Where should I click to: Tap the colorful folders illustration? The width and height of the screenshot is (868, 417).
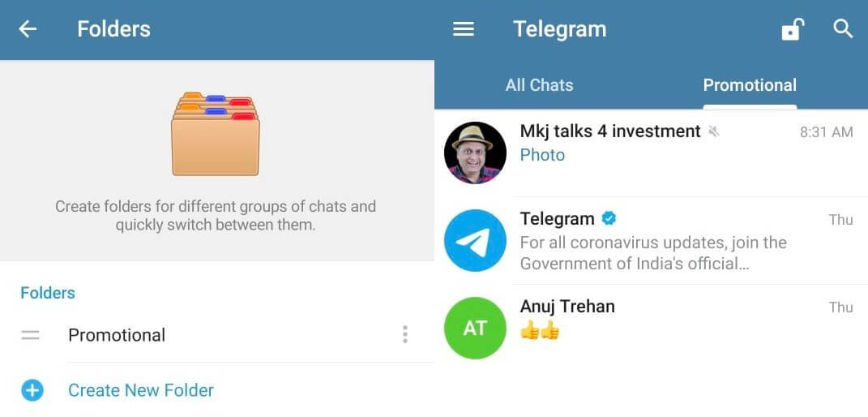216,134
